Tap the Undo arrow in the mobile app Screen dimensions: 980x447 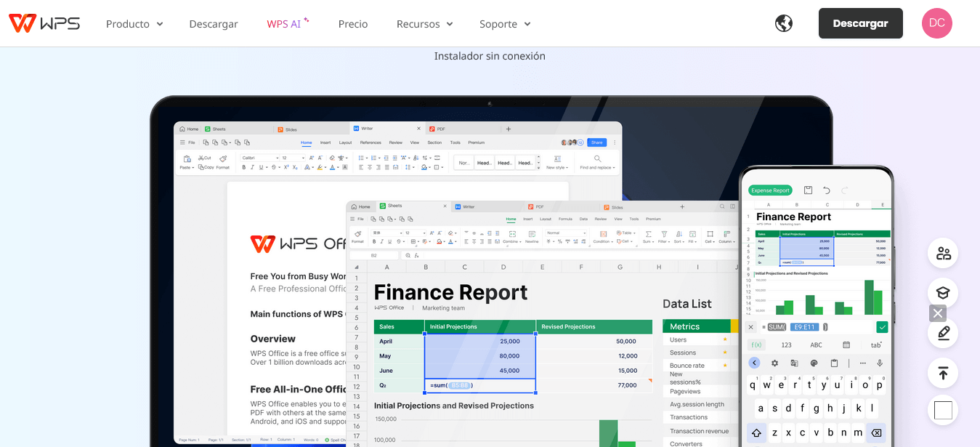(x=827, y=190)
